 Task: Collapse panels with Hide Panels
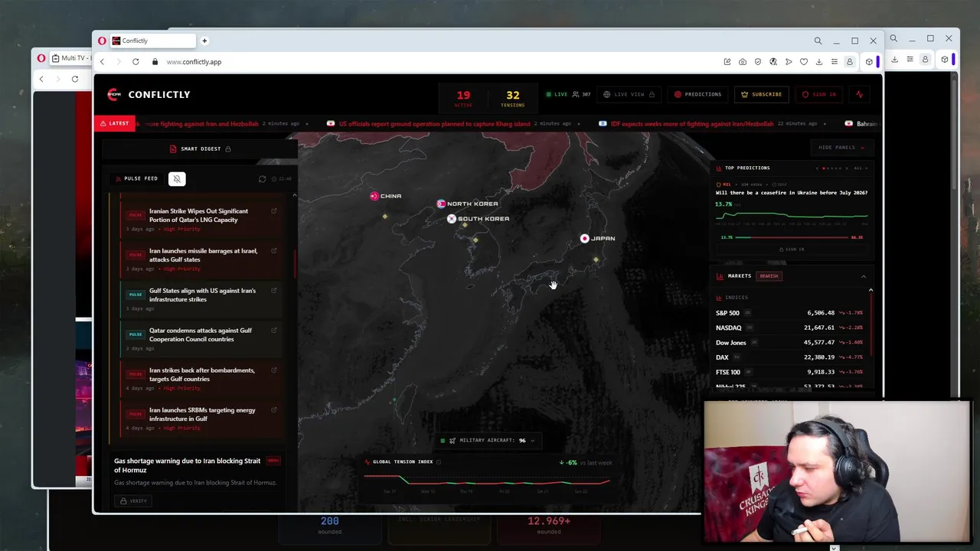point(841,147)
